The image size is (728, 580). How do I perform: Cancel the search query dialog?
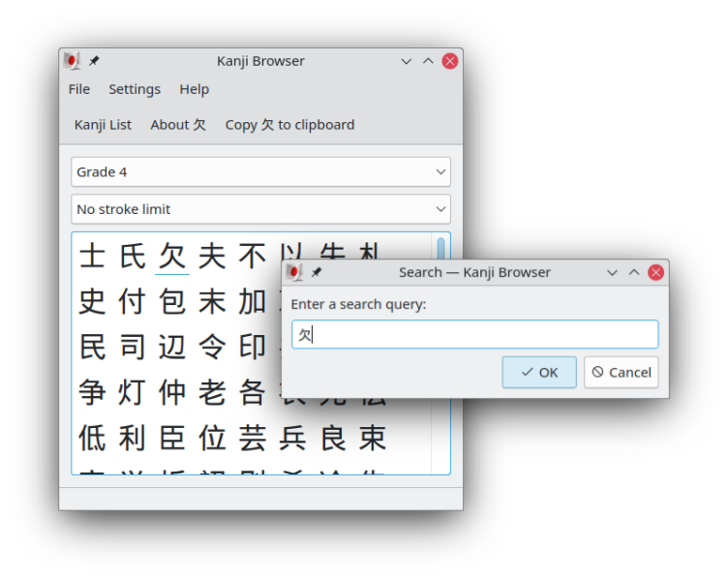tap(621, 372)
